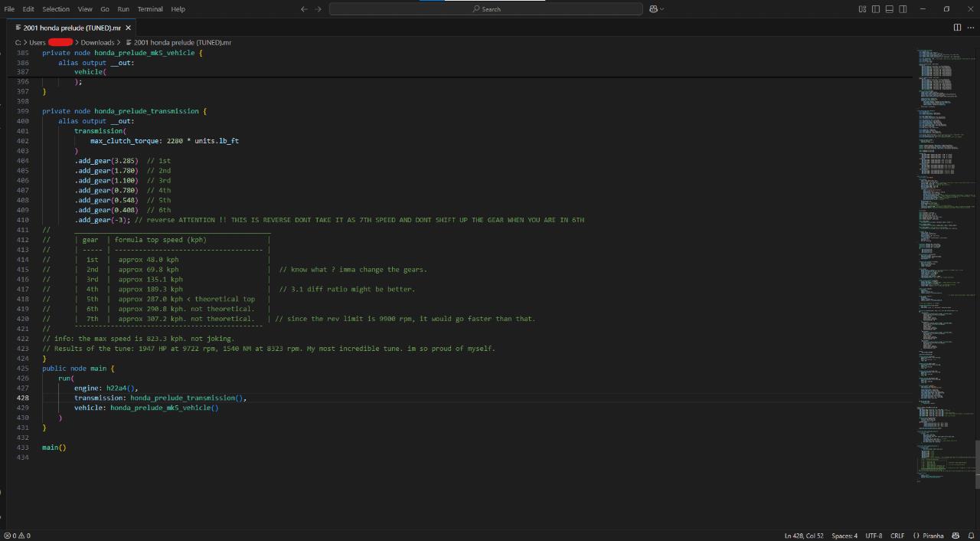Click the .add_gear(1.100) 3rd gear line

[122, 181]
